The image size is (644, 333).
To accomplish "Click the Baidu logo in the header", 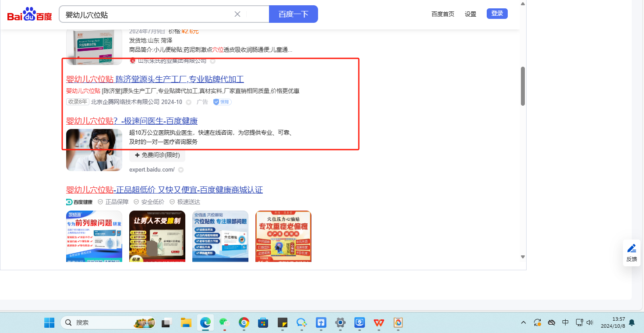I will click(29, 14).
